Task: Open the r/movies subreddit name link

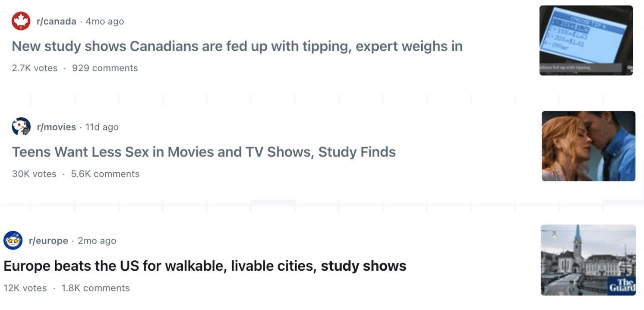Action: click(x=57, y=127)
